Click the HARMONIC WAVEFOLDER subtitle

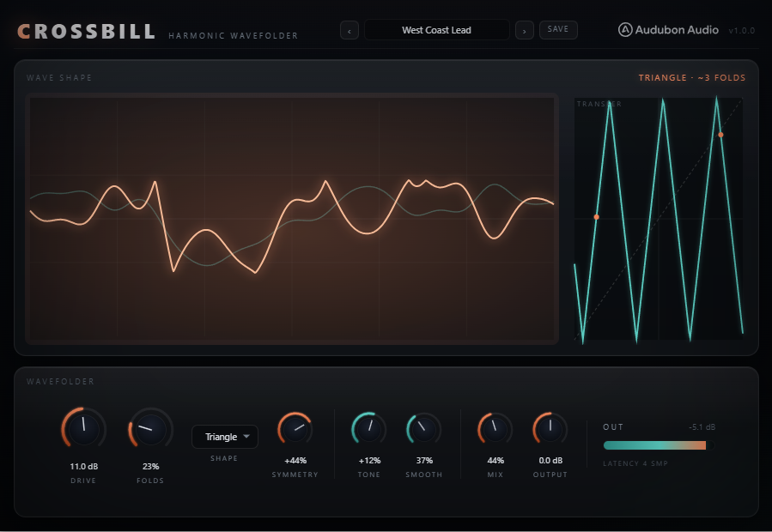234,35
